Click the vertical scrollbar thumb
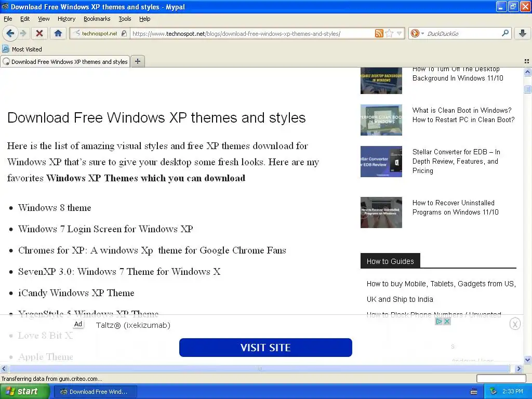The height and width of the screenshot is (399, 532). click(x=527, y=89)
